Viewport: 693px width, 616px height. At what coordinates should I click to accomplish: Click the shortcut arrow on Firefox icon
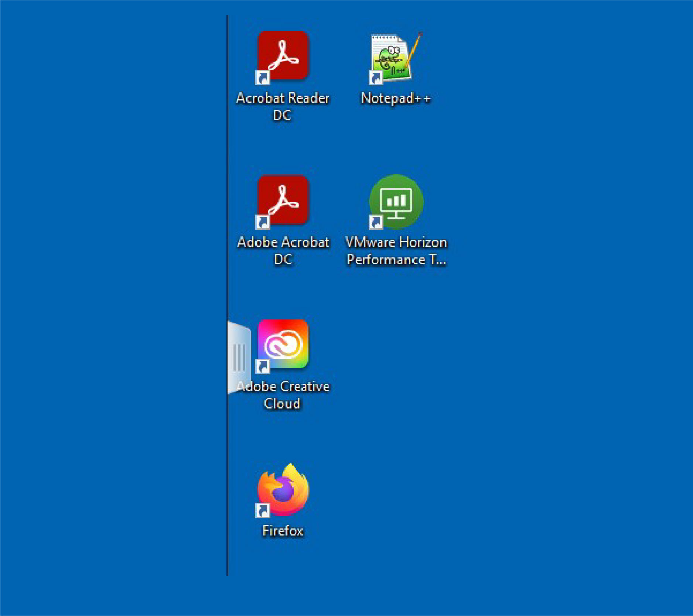coord(263,511)
